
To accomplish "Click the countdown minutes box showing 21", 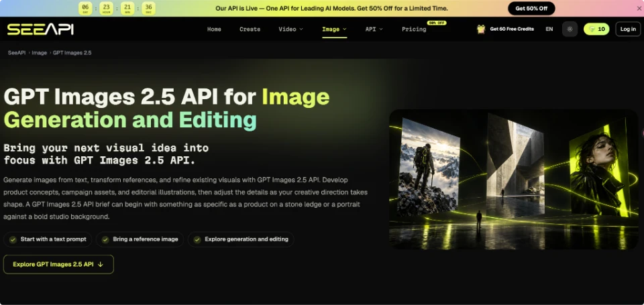I will [127, 8].
